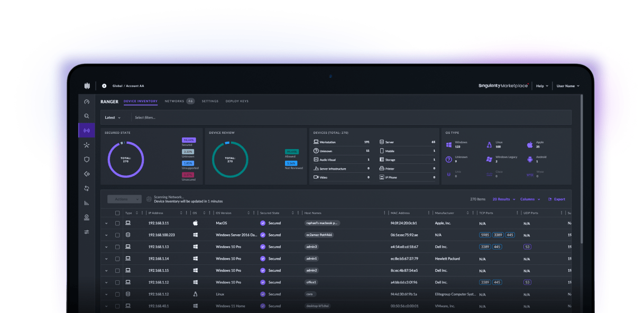Open Singularity Marketplace link
Screen dimensions: 644x313
503,86
